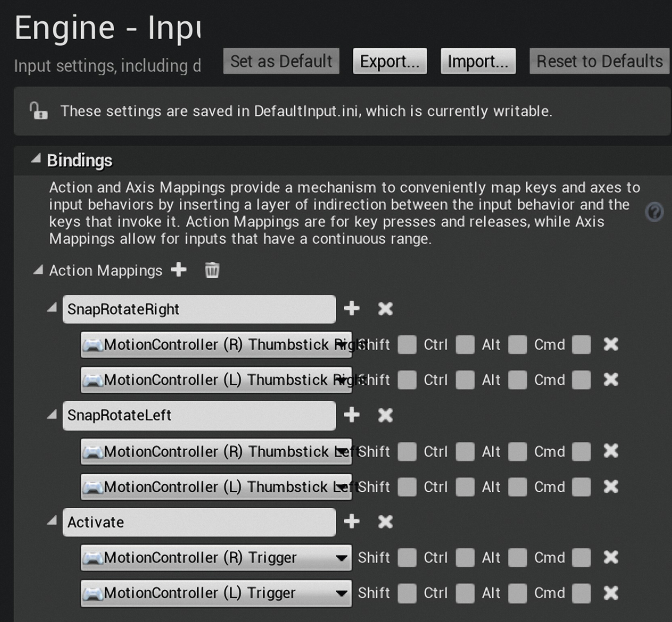Edit the SnapRotateRight action name field
672x622 pixels.
click(x=199, y=309)
